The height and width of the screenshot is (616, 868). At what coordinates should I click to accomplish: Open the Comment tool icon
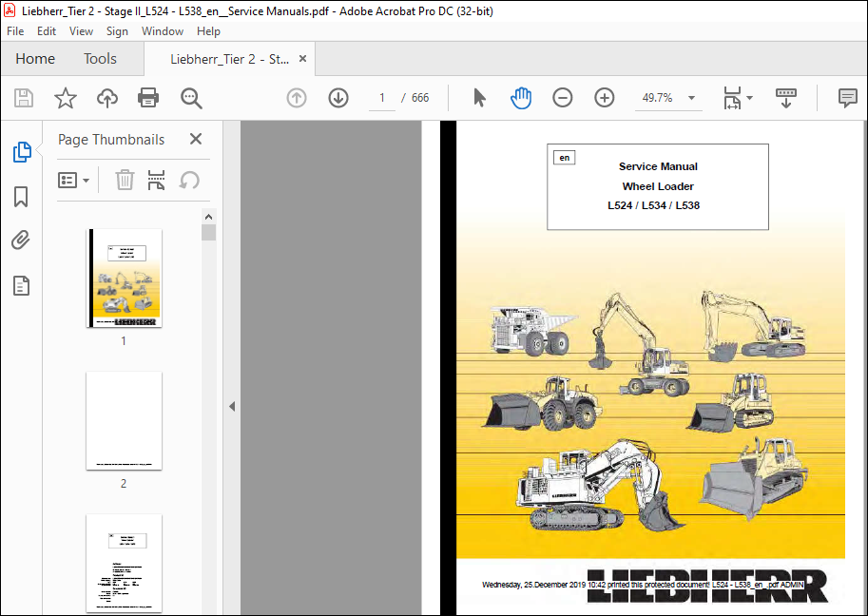(847, 98)
